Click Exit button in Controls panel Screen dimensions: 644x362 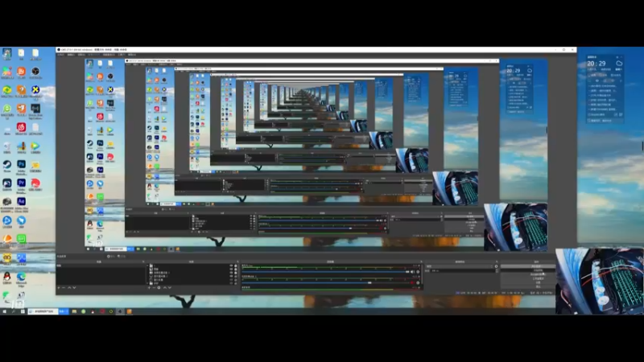point(528,287)
